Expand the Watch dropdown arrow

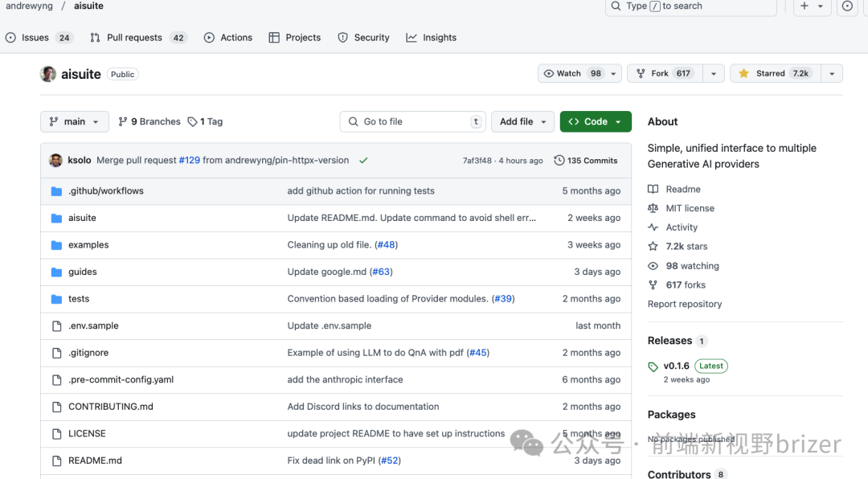(x=613, y=74)
